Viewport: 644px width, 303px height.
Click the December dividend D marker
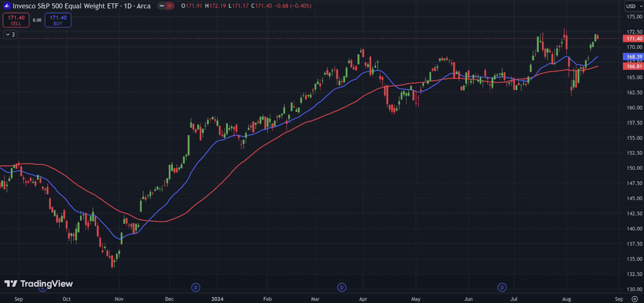196,287
